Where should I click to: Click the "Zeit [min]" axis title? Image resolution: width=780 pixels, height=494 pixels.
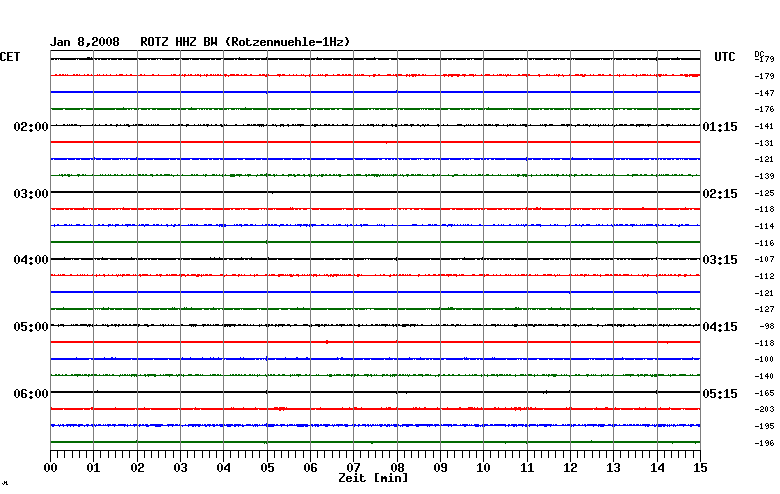point(373,478)
